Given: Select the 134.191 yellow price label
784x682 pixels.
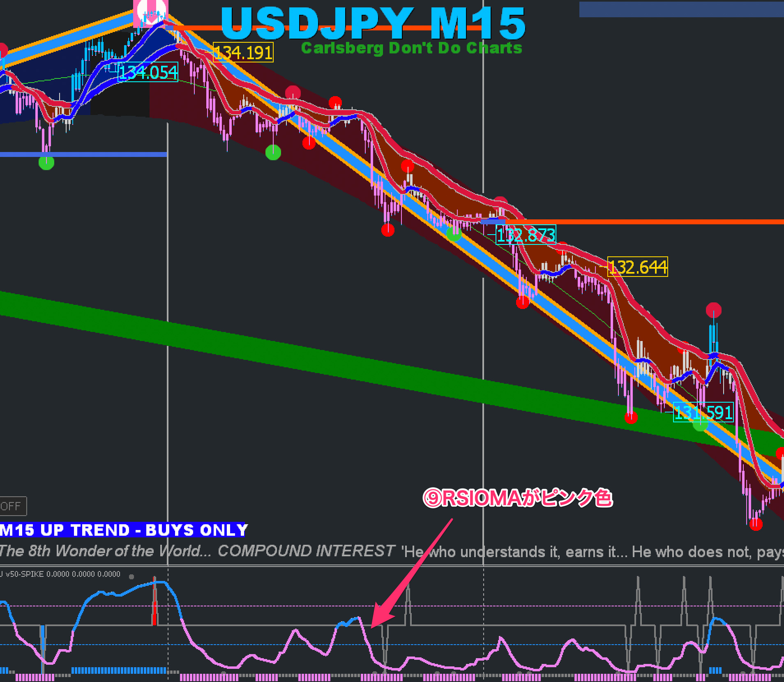Looking at the screenshot, I should tap(243, 53).
